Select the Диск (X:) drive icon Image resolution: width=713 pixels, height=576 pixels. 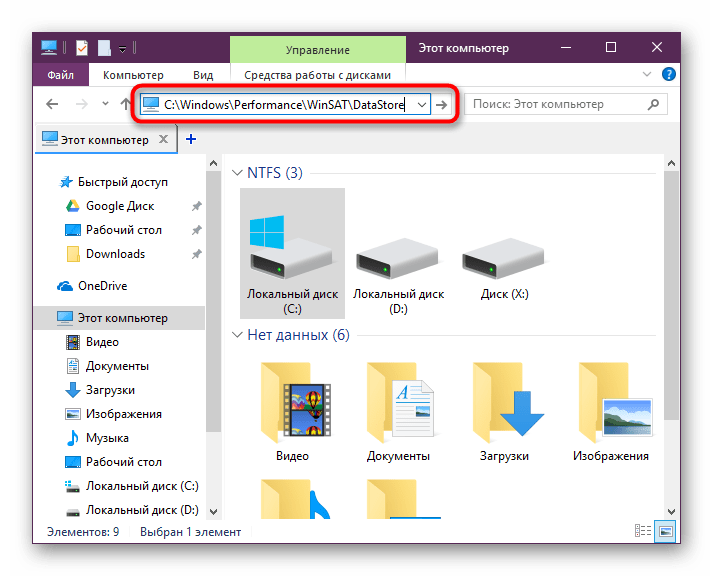click(504, 269)
